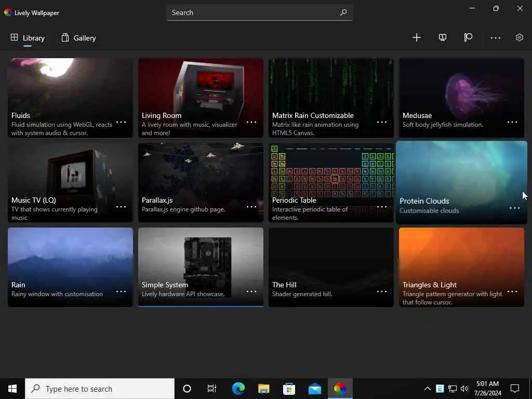Select the Fluids wallpaper thumbnail
The height and width of the screenshot is (399, 532).
70,98
